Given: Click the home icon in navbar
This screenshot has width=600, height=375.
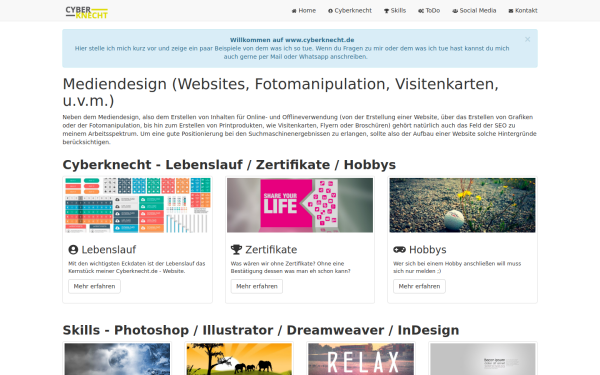Looking at the screenshot, I should [x=294, y=11].
